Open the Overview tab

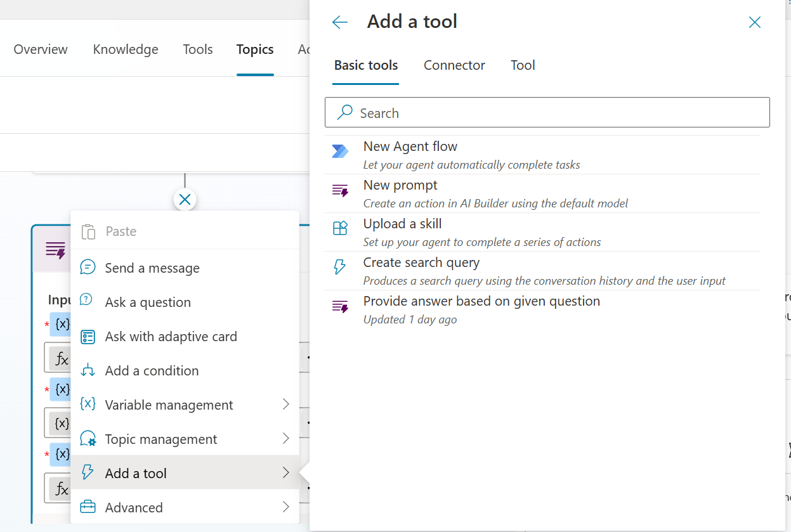[x=41, y=49]
